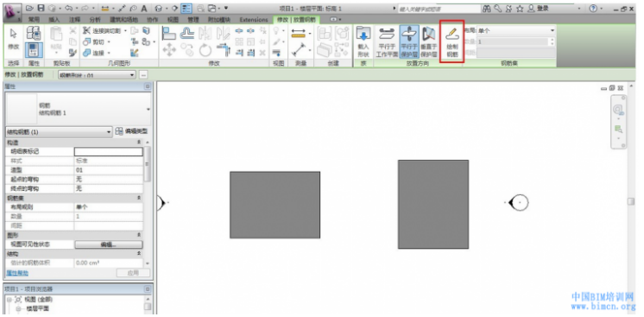The height and width of the screenshot is (317, 644).
Task: Click the Rotate tool icon
Action: tap(205, 50)
